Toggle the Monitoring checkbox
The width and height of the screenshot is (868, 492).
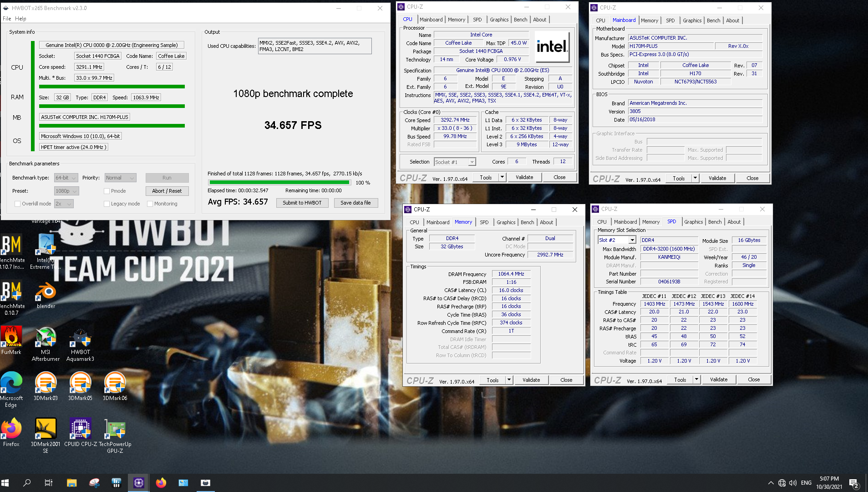point(150,204)
